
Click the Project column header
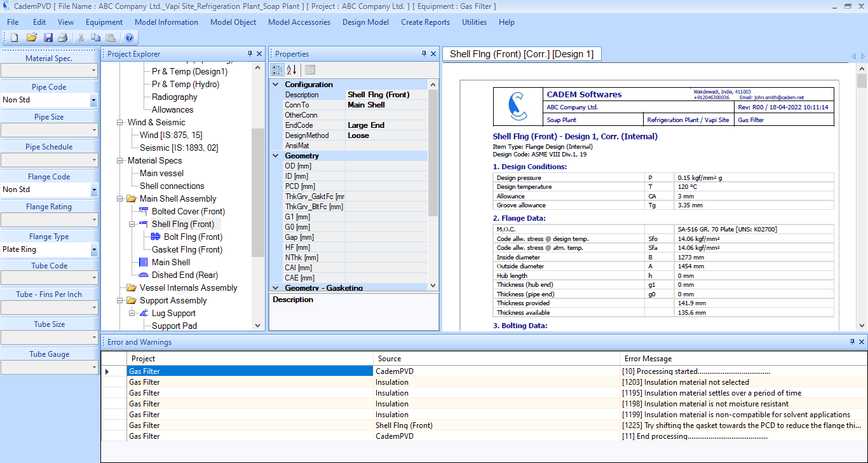(250, 359)
